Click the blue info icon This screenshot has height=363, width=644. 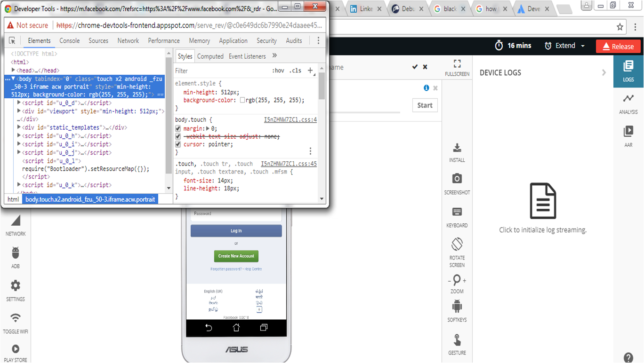(x=427, y=88)
